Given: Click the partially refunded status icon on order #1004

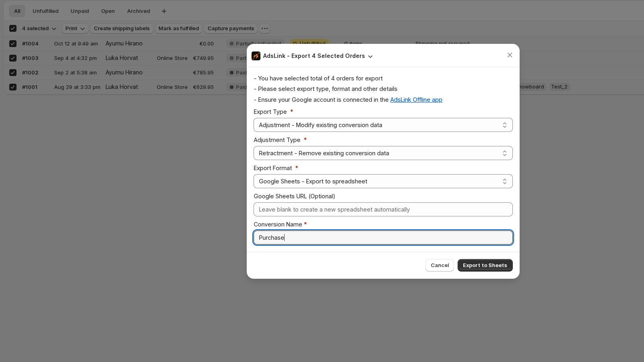Looking at the screenshot, I should tap(231, 44).
